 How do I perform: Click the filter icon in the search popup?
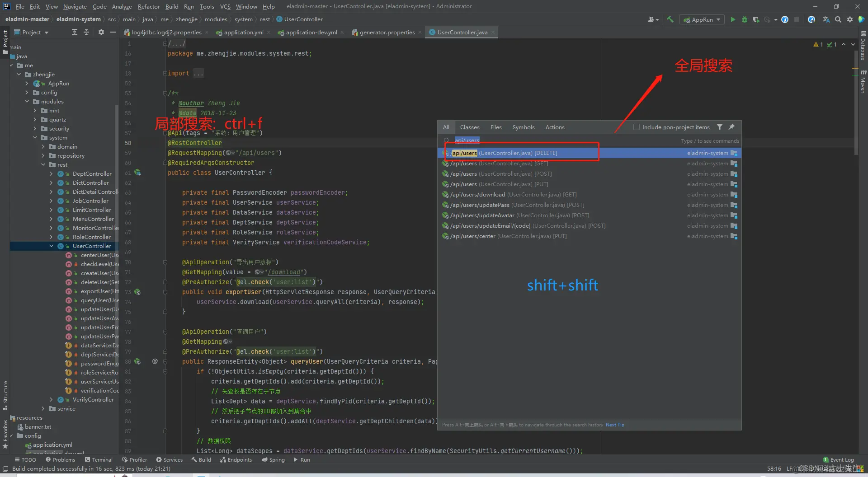pyautogui.click(x=720, y=127)
